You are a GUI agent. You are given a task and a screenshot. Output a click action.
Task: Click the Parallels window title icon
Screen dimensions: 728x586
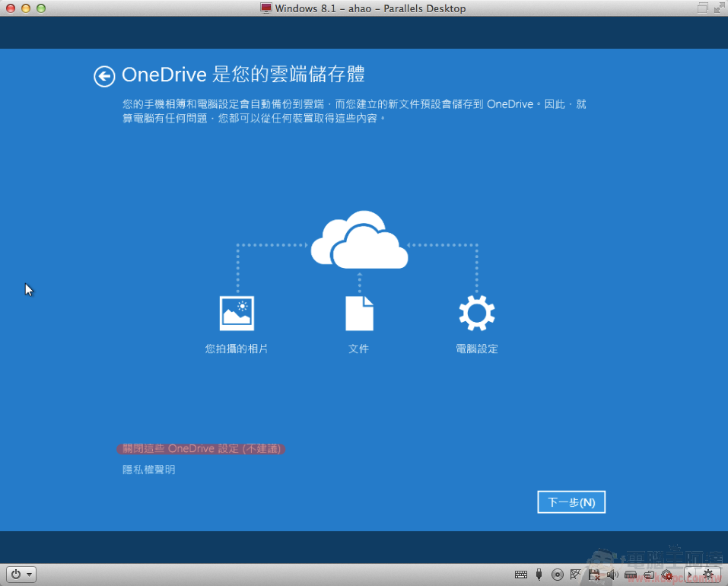point(266,8)
